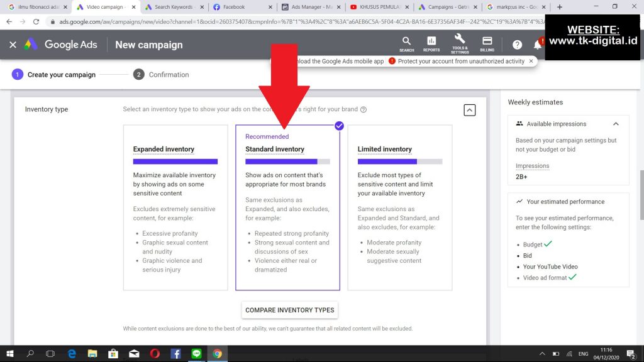The width and height of the screenshot is (644, 362).
Task: Click the inventory type help icon
Action: (x=364, y=109)
